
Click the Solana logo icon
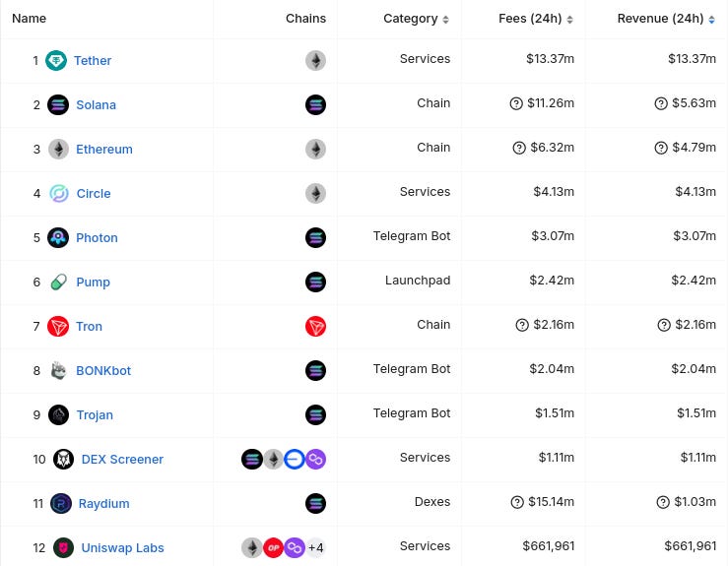point(58,104)
